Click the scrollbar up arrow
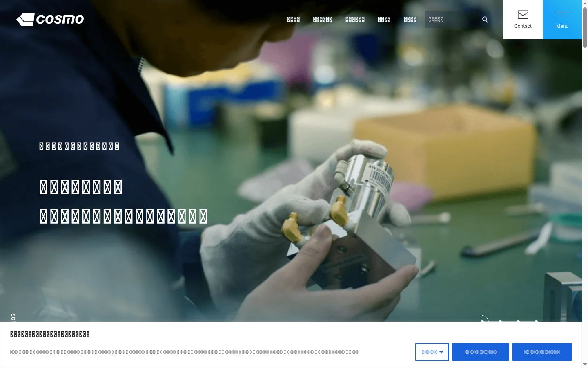Image resolution: width=588 pixels, height=368 pixels. click(x=585, y=3)
